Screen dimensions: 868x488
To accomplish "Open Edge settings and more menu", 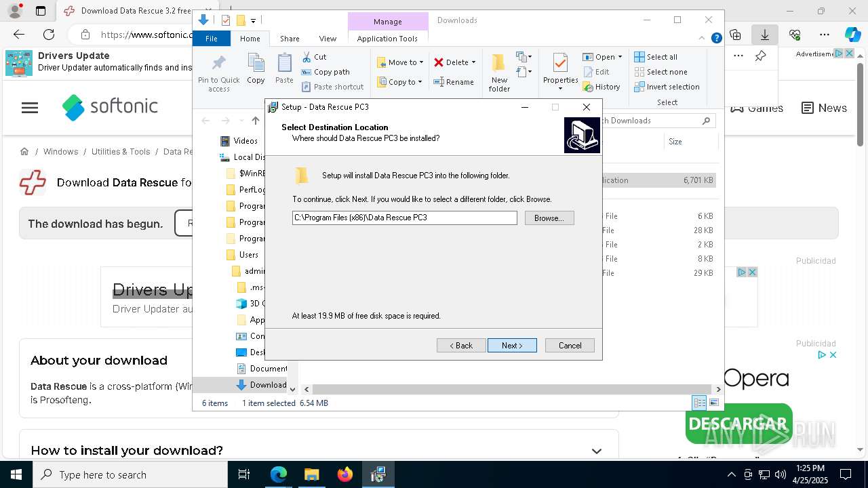I will 825,35.
